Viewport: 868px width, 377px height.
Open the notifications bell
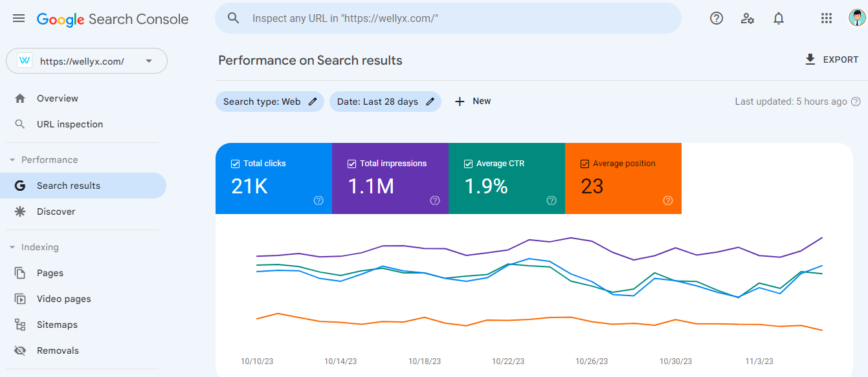[779, 18]
